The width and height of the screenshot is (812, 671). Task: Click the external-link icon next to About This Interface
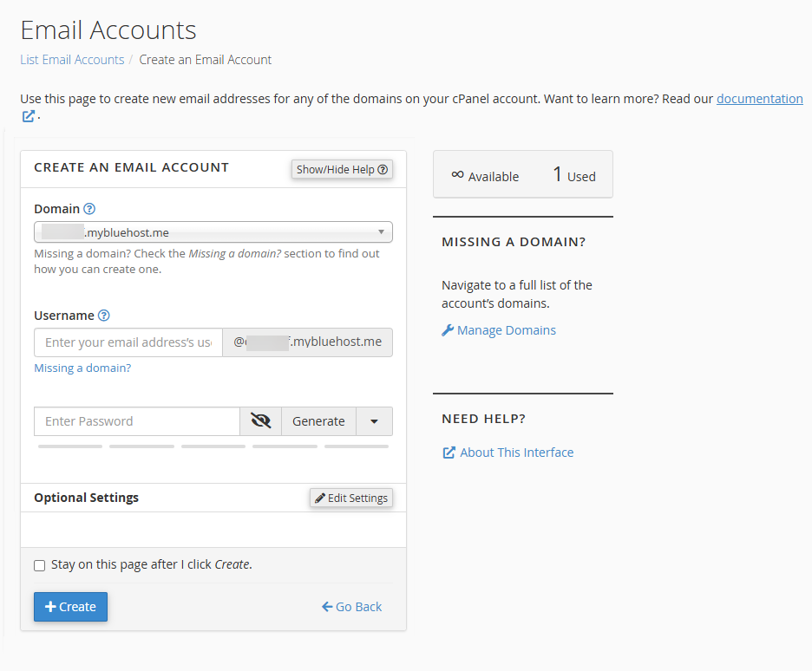pyautogui.click(x=449, y=452)
